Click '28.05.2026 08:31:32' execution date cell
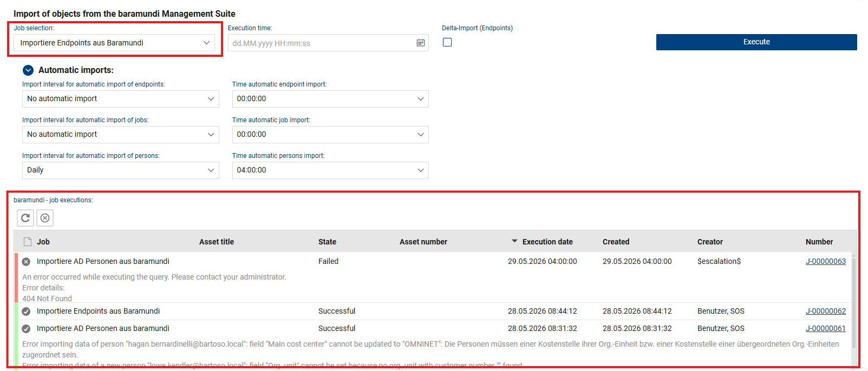This screenshot has height=371, width=868. tap(543, 328)
